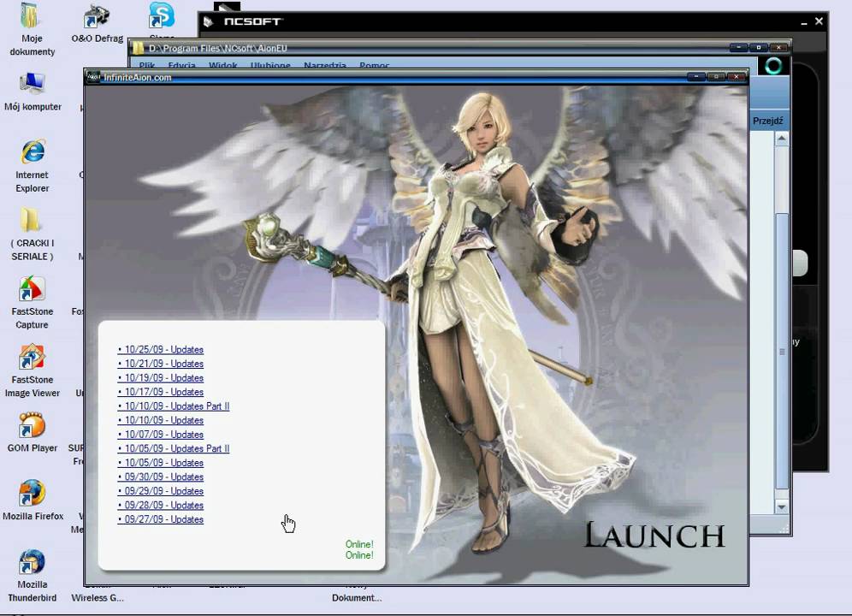Open the O&O Defrag desktop shortcut
The width and height of the screenshot is (852, 616).
click(x=97, y=23)
